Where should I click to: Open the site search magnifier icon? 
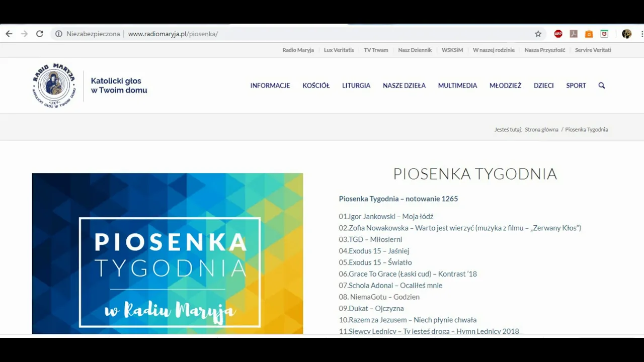[x=601, y=85]
